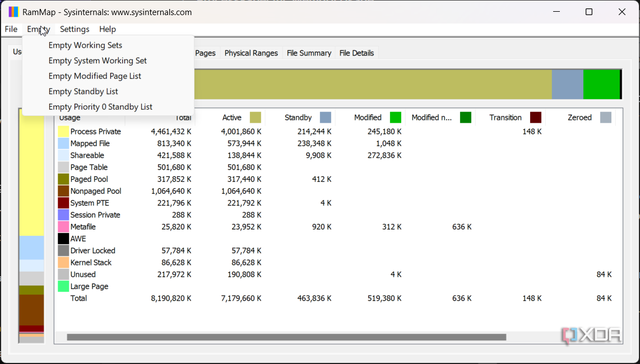Click the Shareable modified value 272,836 K
This screenshot has width=640, height=364.
pyautogui.click(x=384, y=156)
